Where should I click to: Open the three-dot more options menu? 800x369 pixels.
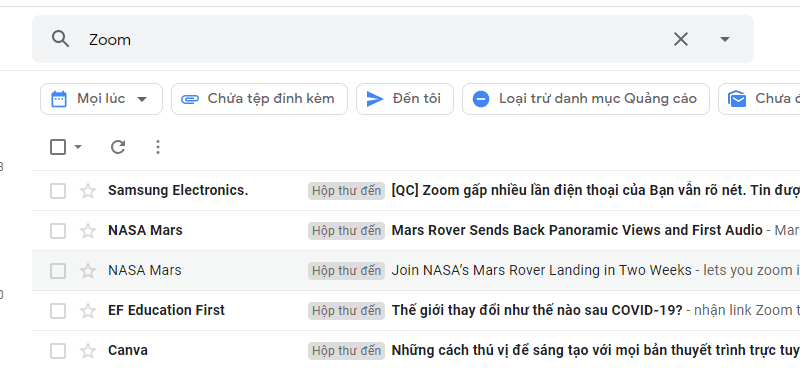pyautogui.click(x=158, y=147)
